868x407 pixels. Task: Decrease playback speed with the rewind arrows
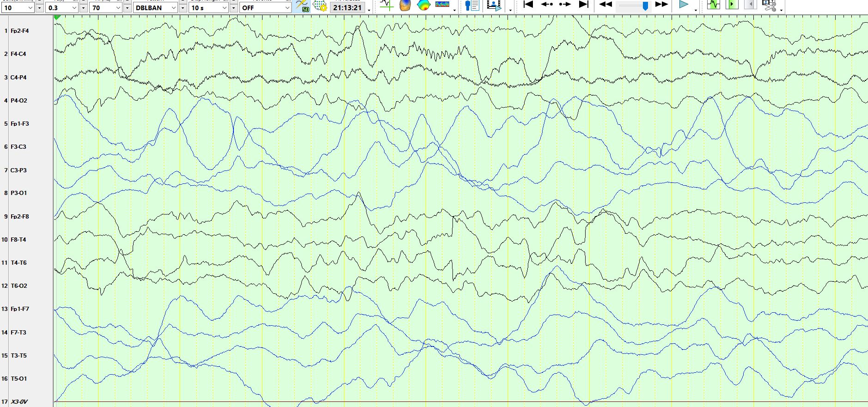[605, 5]
